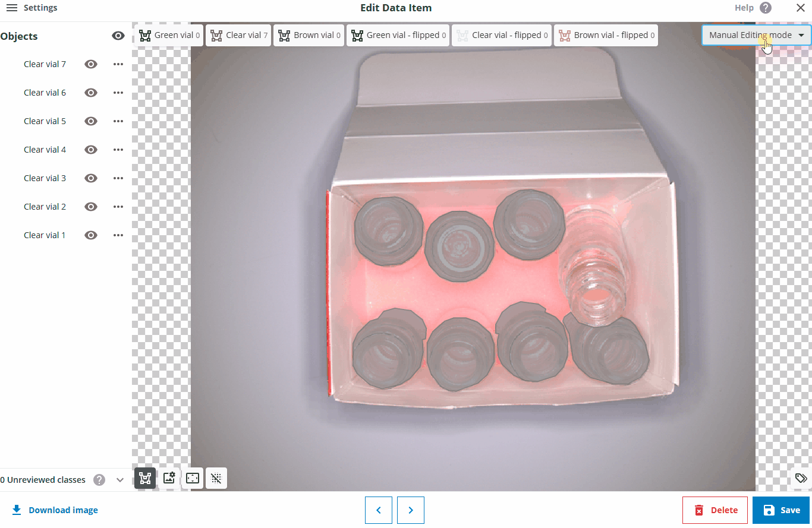Select the Green vial class
This screenshot has height=528, width=812.
169,35
